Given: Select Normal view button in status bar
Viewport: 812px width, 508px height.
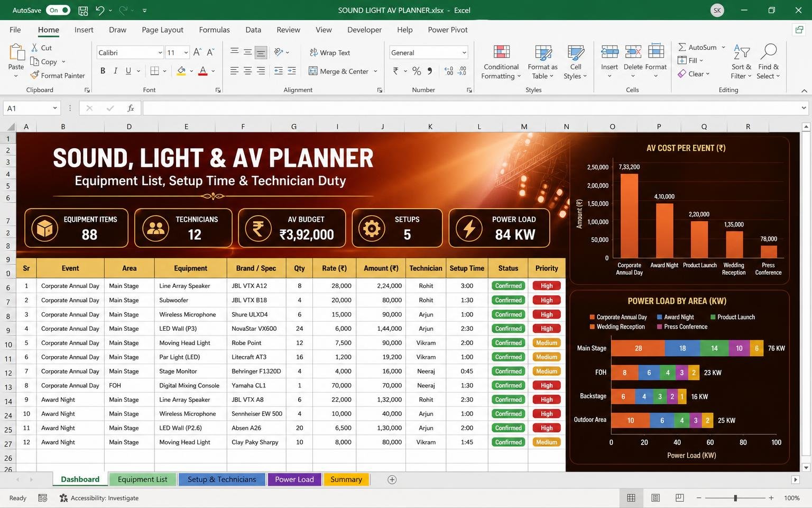Looking at the screenshot, I should pos(631,498).
